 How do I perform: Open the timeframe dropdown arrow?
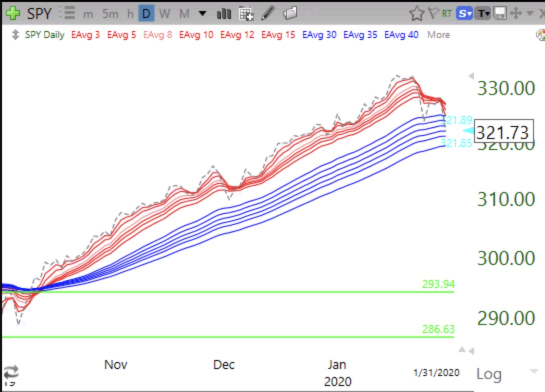click(x=202, y=14)
